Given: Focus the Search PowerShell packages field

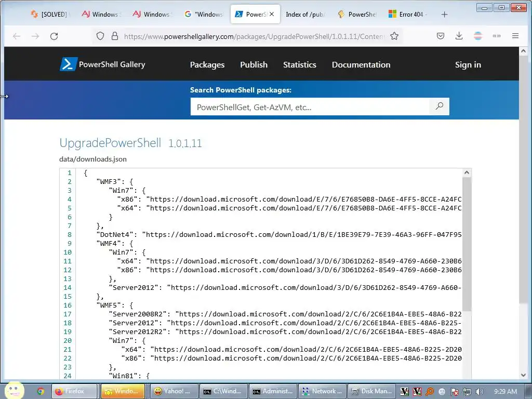Looking at the screenshot, I should (310, 107).
